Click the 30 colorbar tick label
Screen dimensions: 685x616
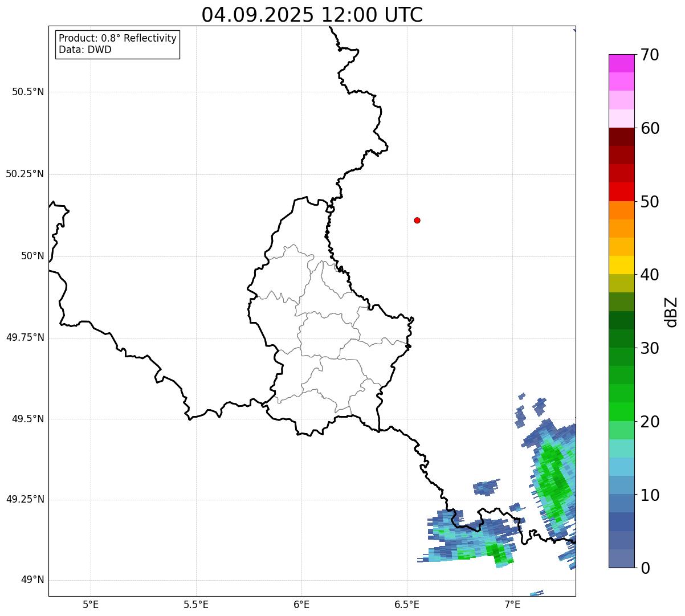650,348
